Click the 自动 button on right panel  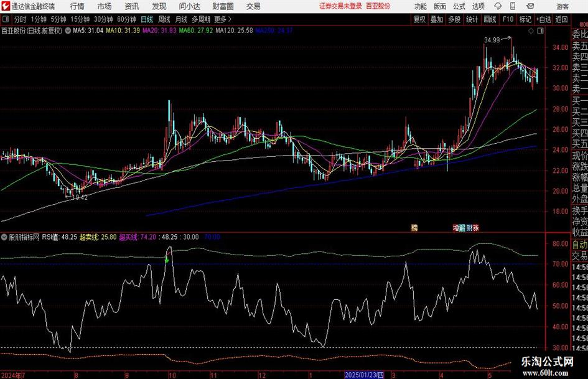[579, 245]
